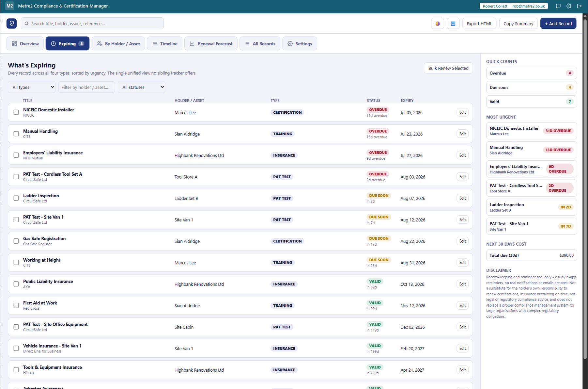Screen dimensions: 588x389
Task: Switch to the All Records tab
Action: click(260, 43)
